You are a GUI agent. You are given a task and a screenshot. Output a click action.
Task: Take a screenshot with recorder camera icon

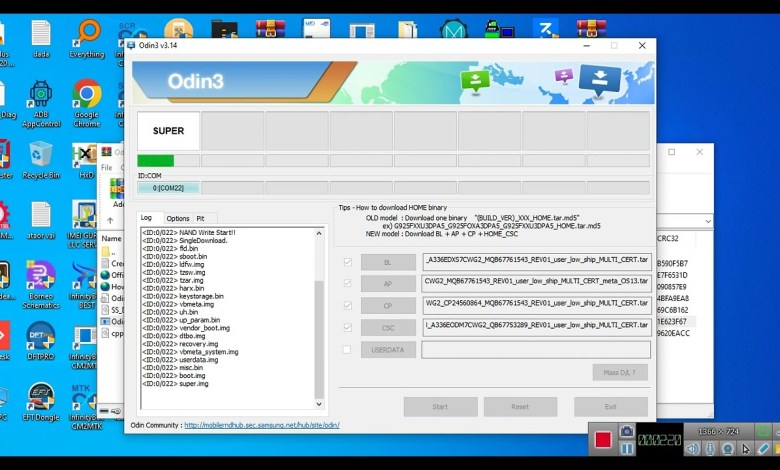tap(626, 431)
